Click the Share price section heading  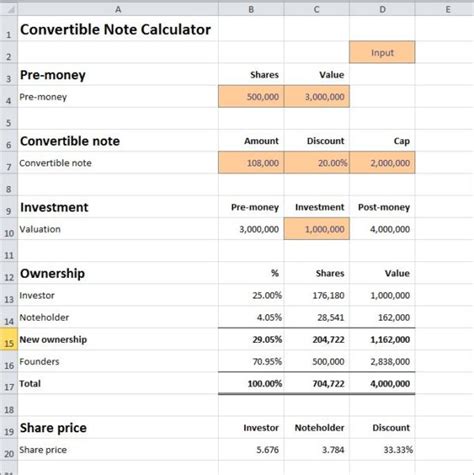pyautogui.click(x=53, y=428)
